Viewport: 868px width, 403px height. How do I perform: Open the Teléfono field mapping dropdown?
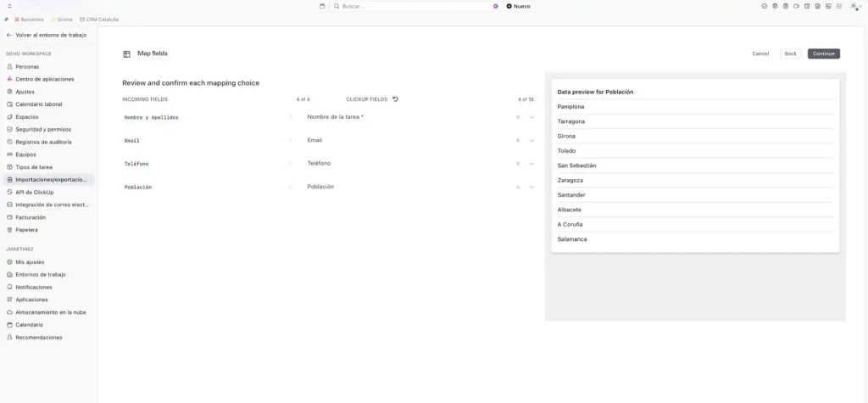(531, 164)
